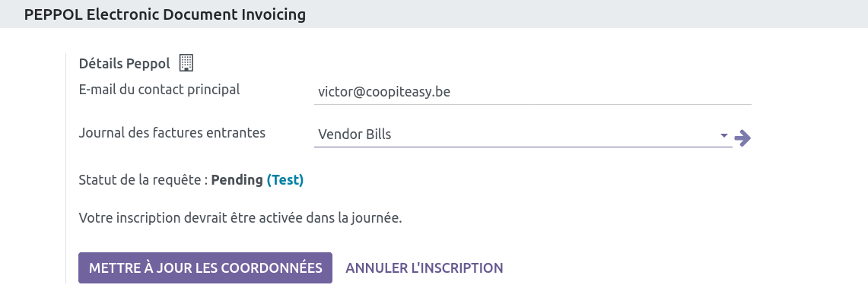
Task: Click the company building icon beside Détails Peppol
Action: 186,62
